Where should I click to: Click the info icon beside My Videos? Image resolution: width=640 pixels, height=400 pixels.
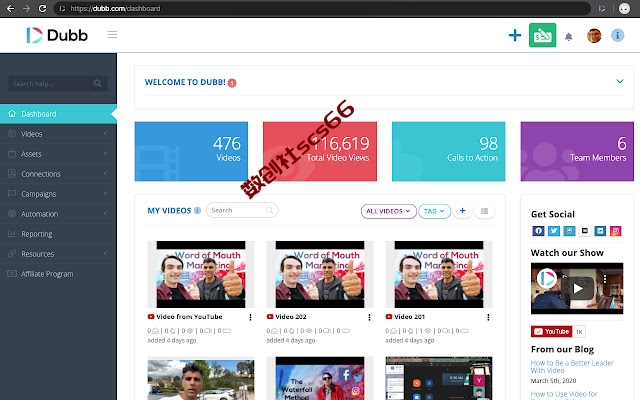click(x=197, y=211)
